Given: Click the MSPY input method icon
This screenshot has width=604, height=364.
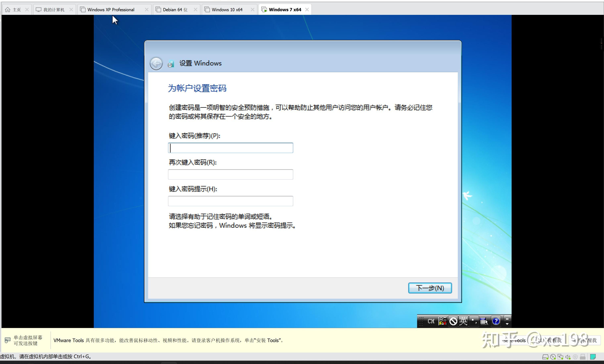Looking at the screenshot, I should (443, 321).
